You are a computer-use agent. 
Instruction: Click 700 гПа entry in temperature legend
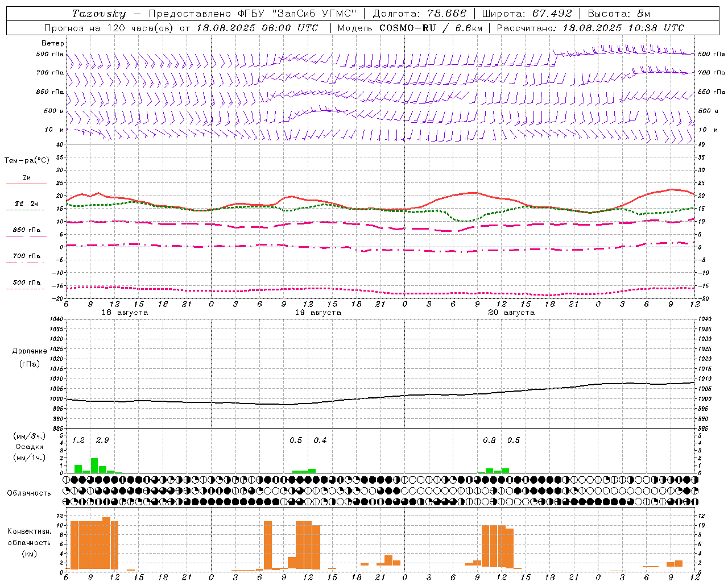(27, 256)
